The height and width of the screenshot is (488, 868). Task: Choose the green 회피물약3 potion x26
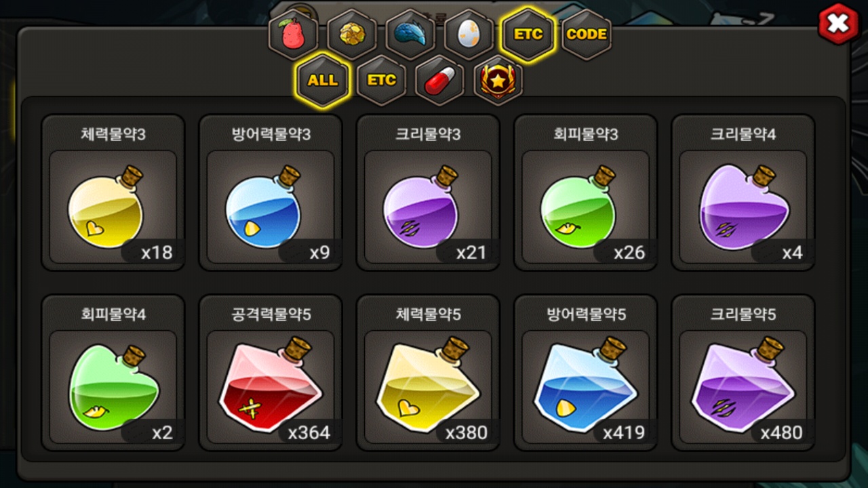pyautogui.click(x=585, y=193)
